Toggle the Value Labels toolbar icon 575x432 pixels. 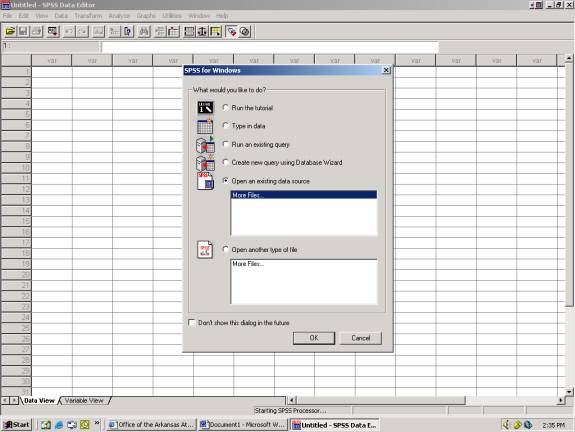point(231,32)
